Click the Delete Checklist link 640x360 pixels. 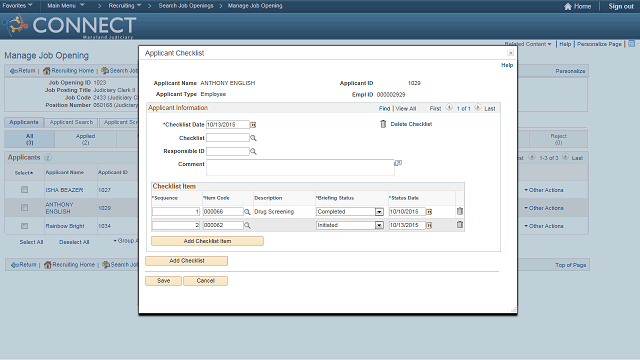click(411, 124)
